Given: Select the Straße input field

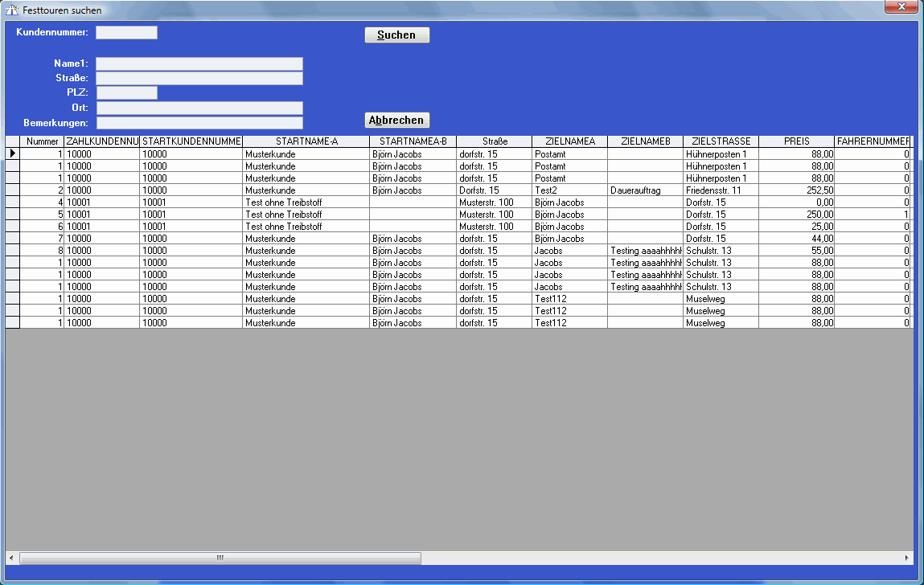Looking at the screenshot, I should [x=199, y=78].
